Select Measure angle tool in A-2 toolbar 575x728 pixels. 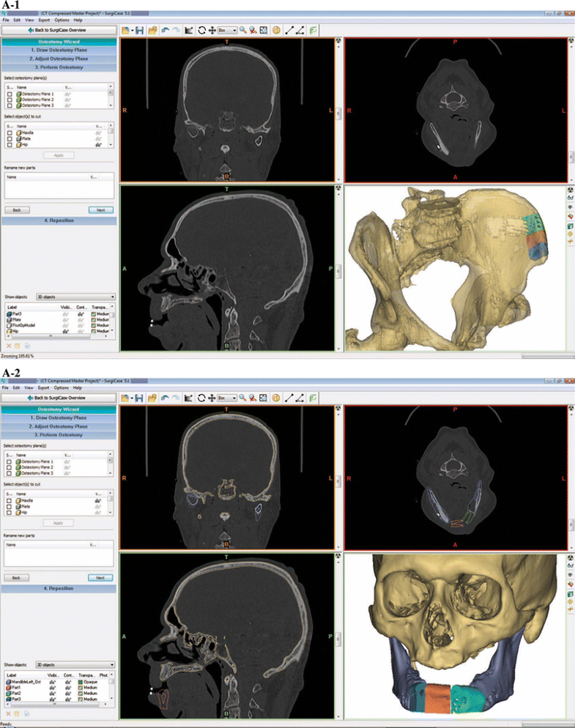(300, 398)
